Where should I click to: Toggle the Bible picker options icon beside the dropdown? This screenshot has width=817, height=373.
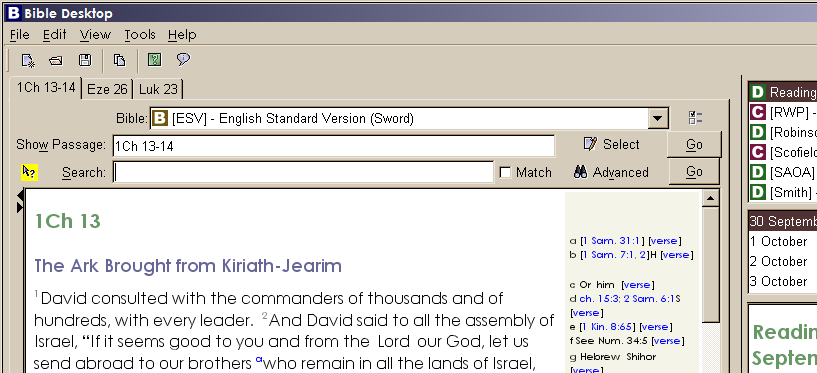[695, 118]
